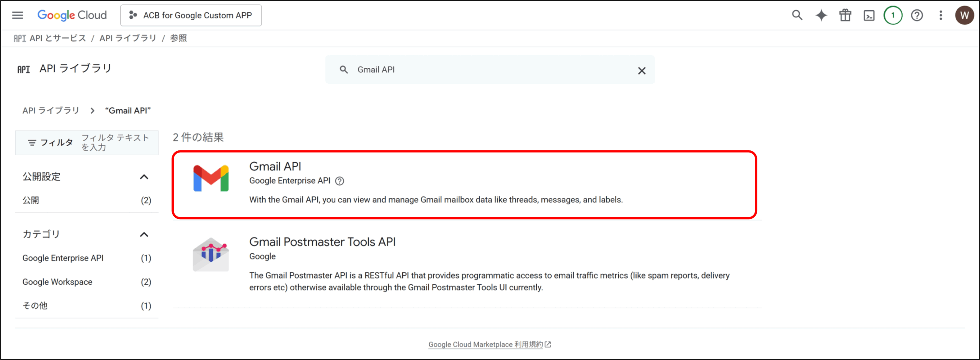This screenshot has width=980, height=360.
Task: Open notifications badge showing 1
Action: pos(893,15)
